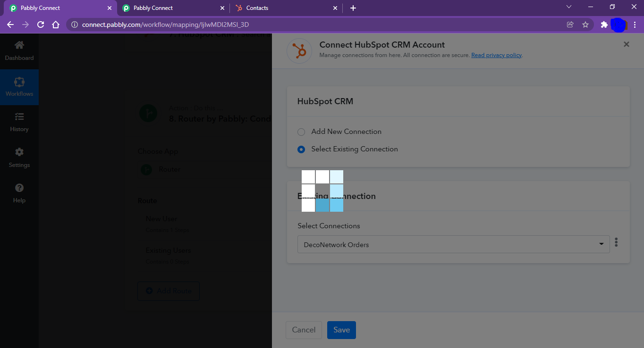This screenshot has width=644, height=348.
Task: Click the Cancel button
Action: point(304,330)
